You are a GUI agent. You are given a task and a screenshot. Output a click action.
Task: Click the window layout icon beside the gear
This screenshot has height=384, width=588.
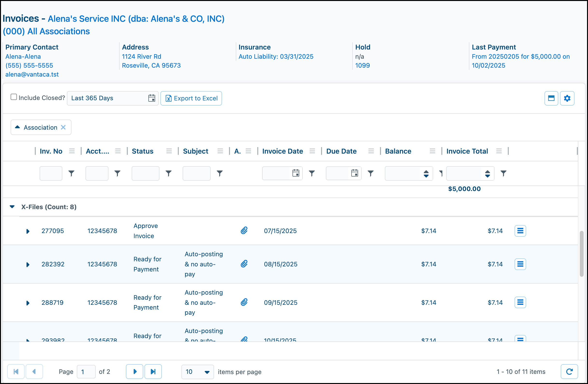point(551,98)
